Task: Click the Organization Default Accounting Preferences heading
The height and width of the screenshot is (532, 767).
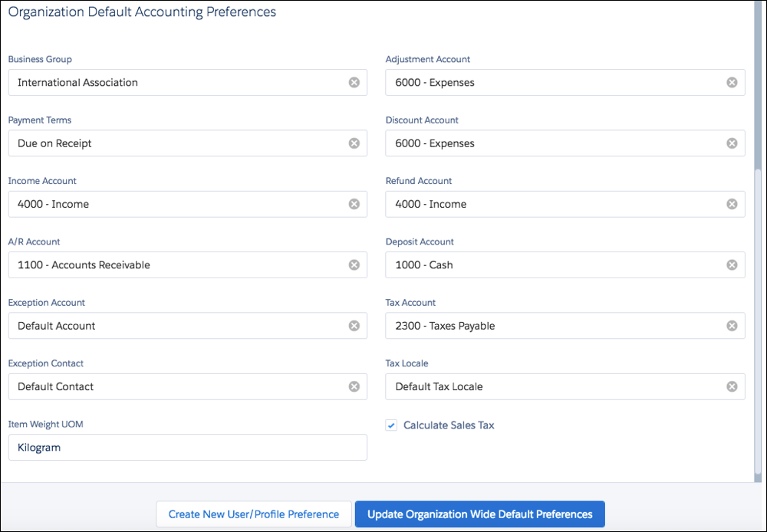Action: point(142,11)
